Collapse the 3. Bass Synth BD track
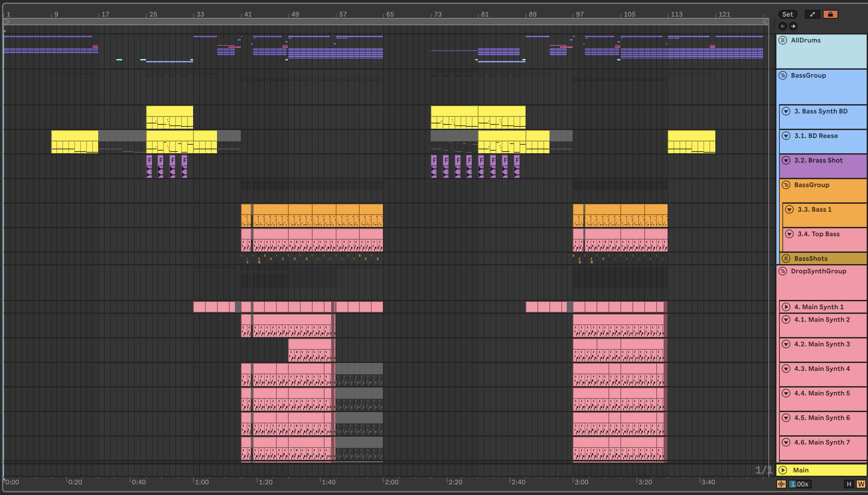Screen dimensions: 868x495 tap(786, 111)
